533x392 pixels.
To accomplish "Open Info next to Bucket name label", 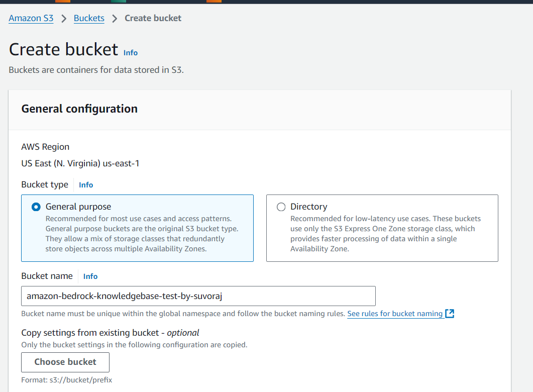I will tap(90, 276).
